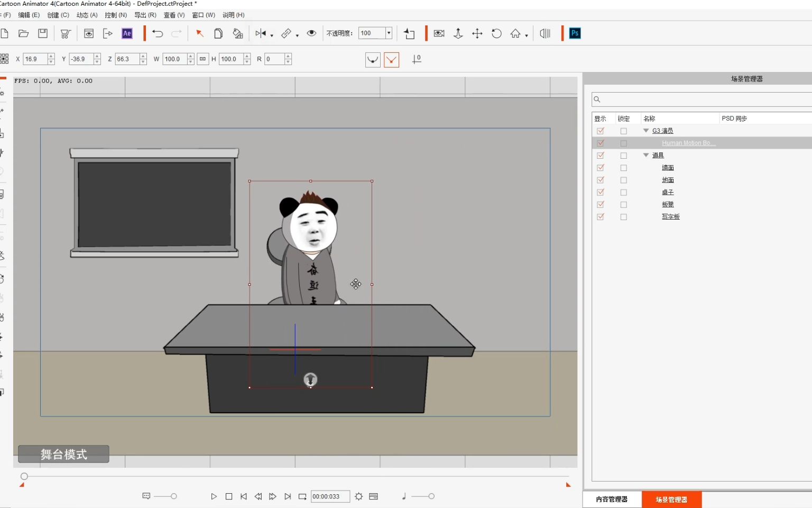
Task: Open the 编辑 (E) menu
Action: point(29,15)
